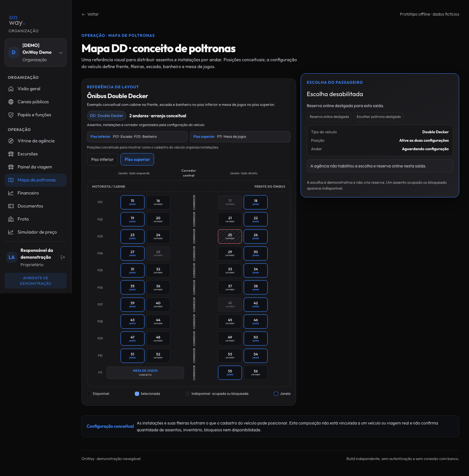Click the ticket icon beside Documentos
Image resolution: width=469 pixels, height=476 pixels.
coord(11,206)
